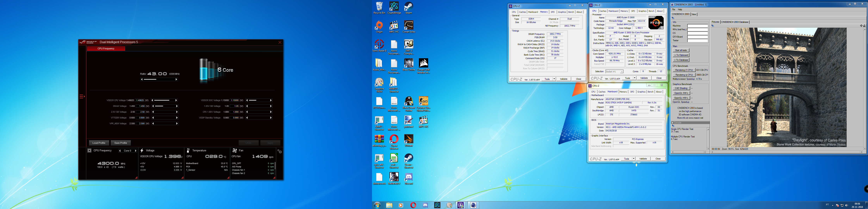Open the Opera Browser desktop icon
Image resolution: width=868 pixels, height=209 pixels.
click(x=394, y=142)
